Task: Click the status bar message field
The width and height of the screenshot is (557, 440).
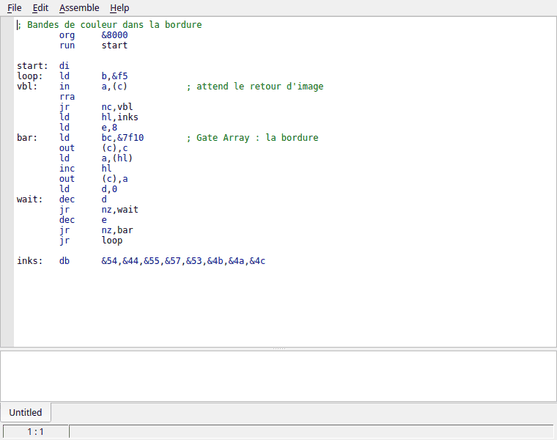Action: (x=312, y=432)
